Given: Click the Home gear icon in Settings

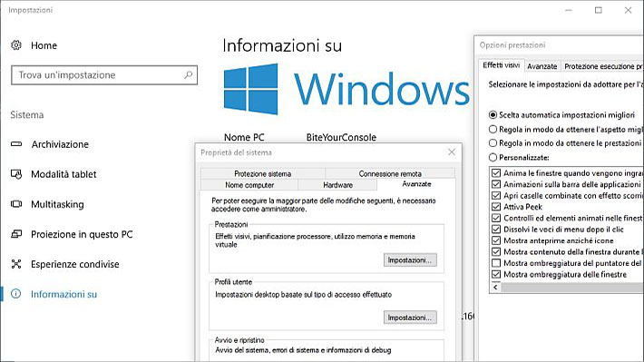Looking at the screenshot, I should 16,45.
